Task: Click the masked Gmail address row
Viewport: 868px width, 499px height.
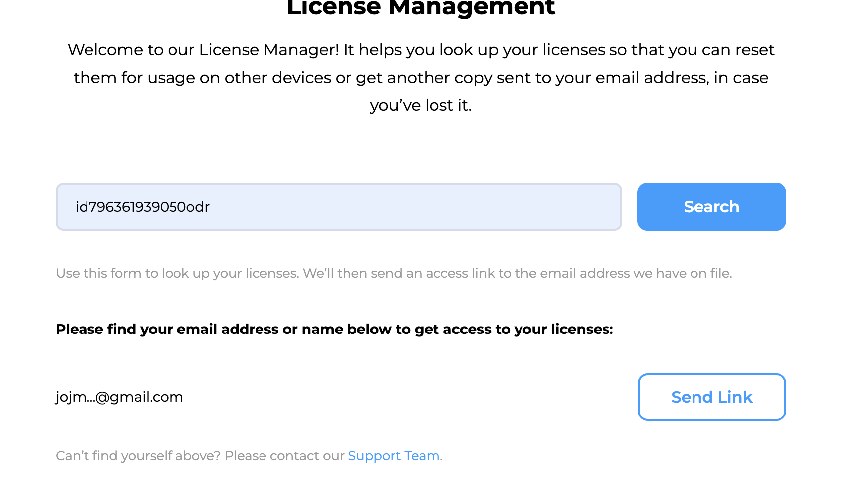Action: pyautogui.click(x=119, y=397)
